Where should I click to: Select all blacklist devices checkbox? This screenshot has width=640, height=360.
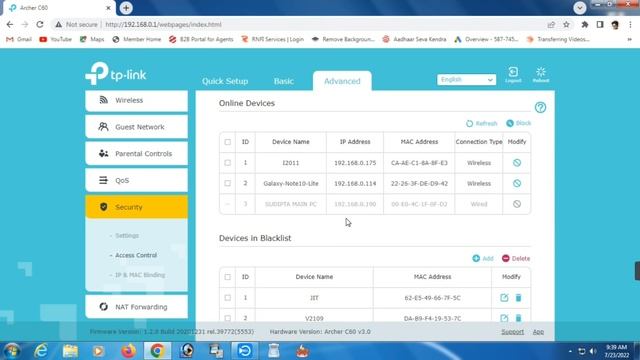(x=228, y=277)
